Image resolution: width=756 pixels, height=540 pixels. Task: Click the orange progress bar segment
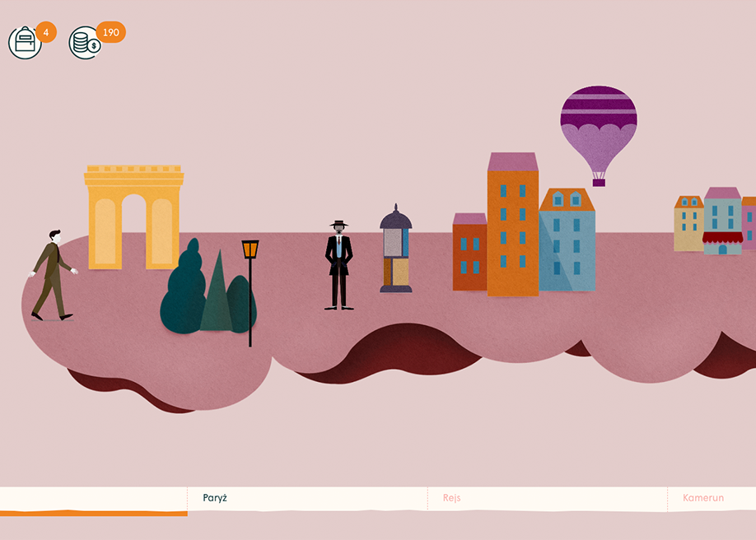click(x=93, y=513)
